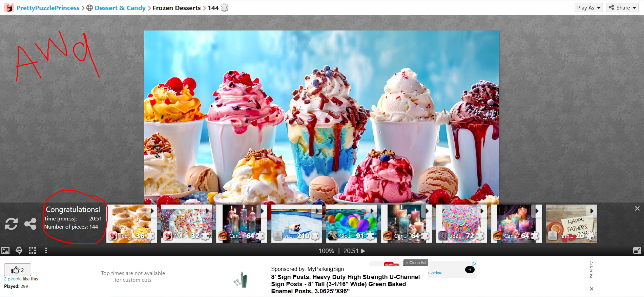Open PrettyPuzzlePrincess profile link
The width and height of the screenshot is (644, 297).
point(48,8)
